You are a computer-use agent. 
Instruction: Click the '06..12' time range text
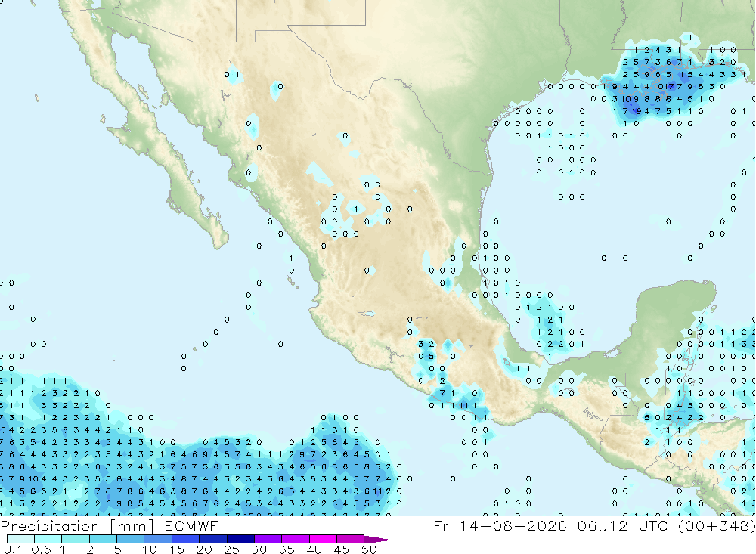tap(603, 525)
